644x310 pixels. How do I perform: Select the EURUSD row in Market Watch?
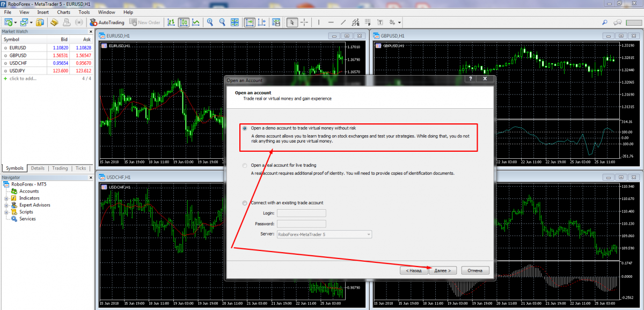[47, 47]
